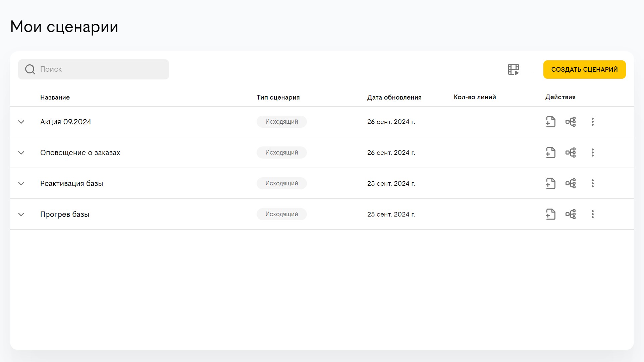Open the scenario named Реактивация базы

71,183
